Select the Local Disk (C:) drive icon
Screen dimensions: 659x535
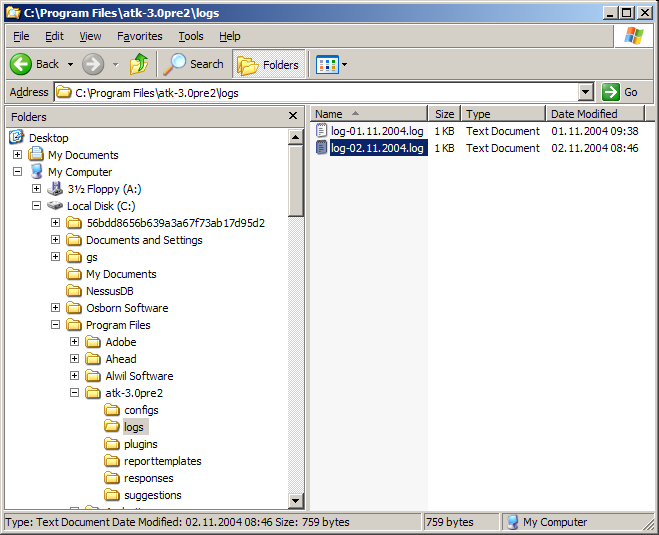(x=55, y=206)
